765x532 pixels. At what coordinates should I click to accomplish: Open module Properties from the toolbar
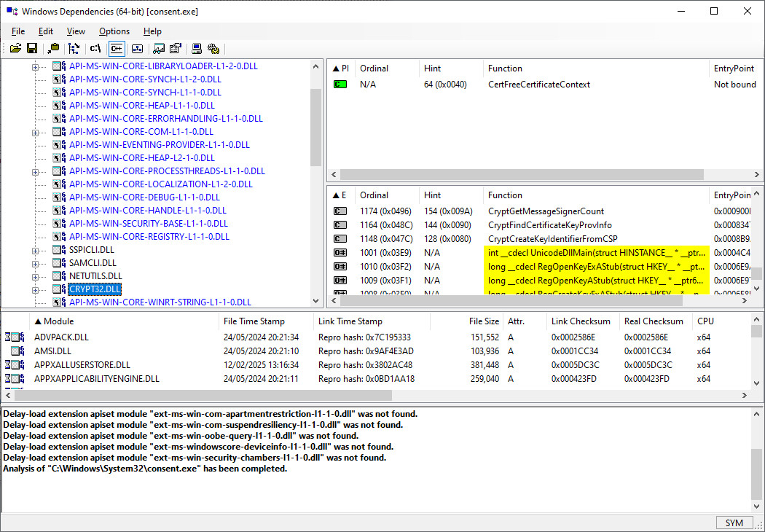point(175,49)
